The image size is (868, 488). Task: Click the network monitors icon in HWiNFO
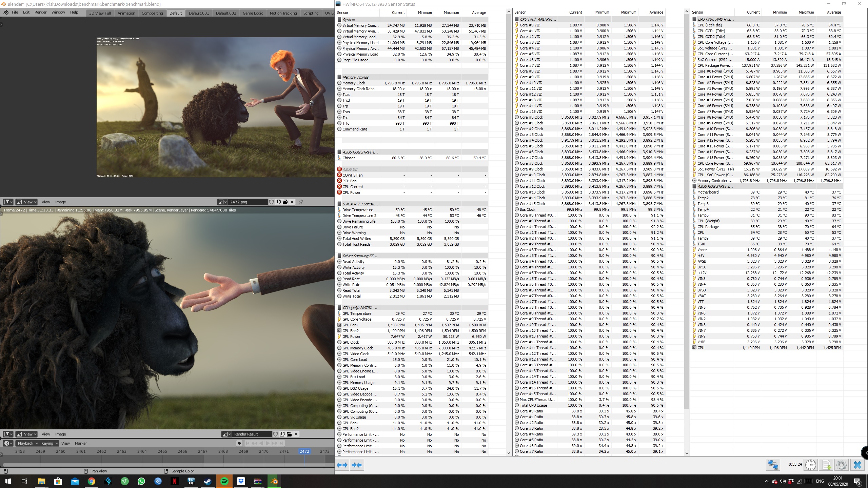click(773, 465)
